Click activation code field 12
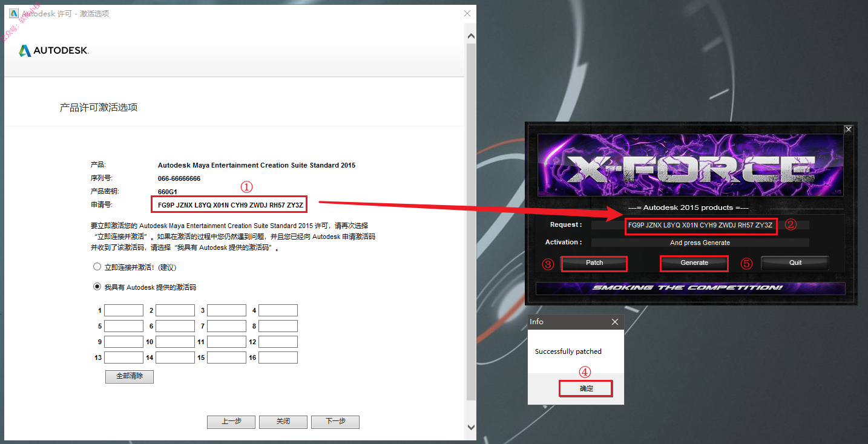The height and width of the screenshot is (444, 868). coord(278,342)
